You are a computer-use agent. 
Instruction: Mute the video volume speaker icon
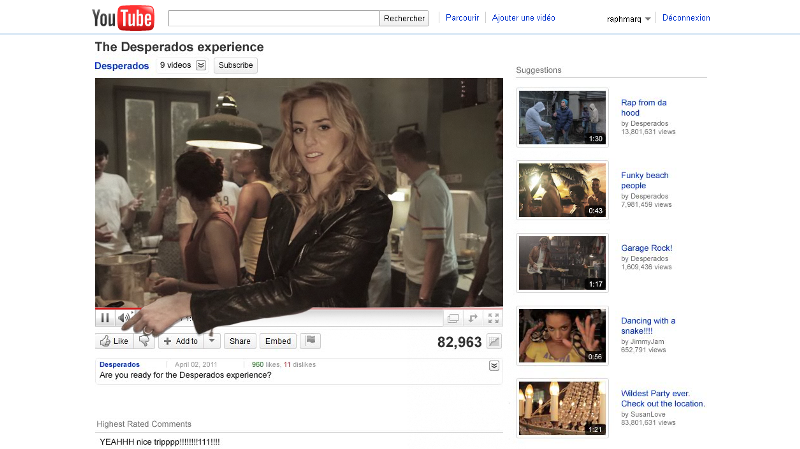tap(124, 318)
